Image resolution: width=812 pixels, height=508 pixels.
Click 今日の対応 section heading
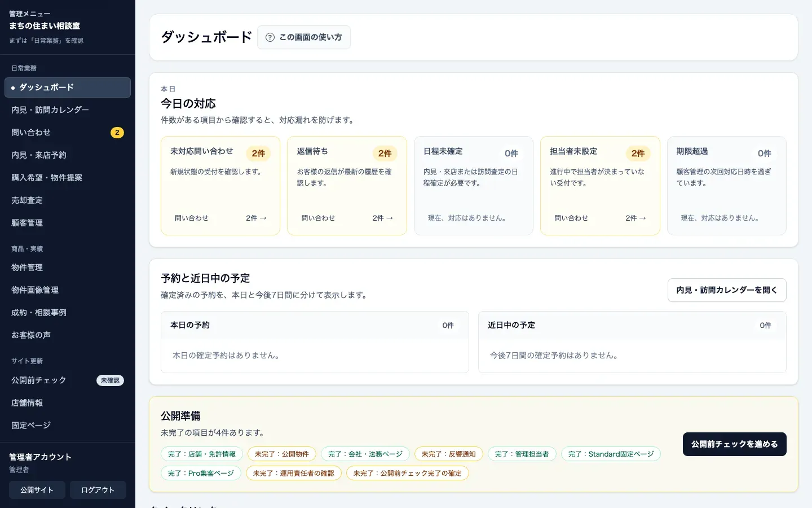tap(188, 104)
